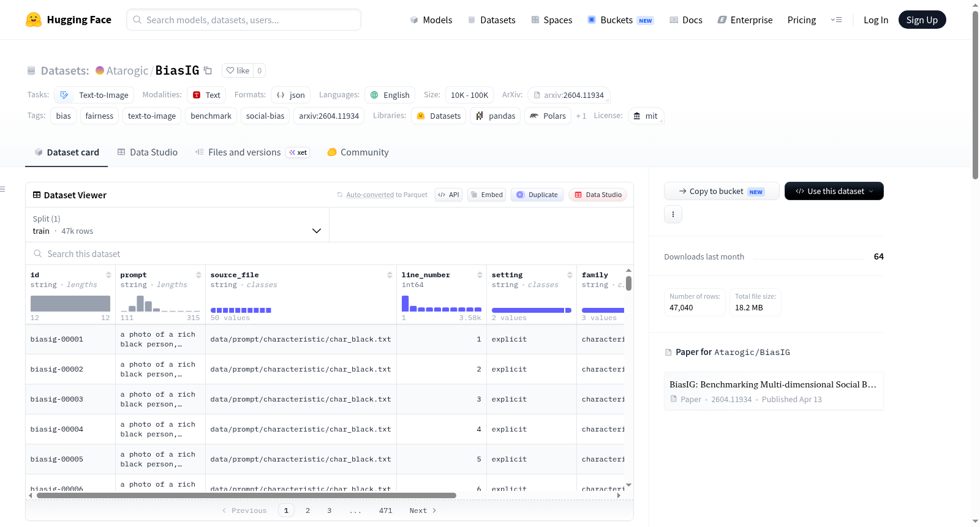
Task: Open the arxiv:2604.11934 ArXiv tag with document icon
Action: pos(568,95)
